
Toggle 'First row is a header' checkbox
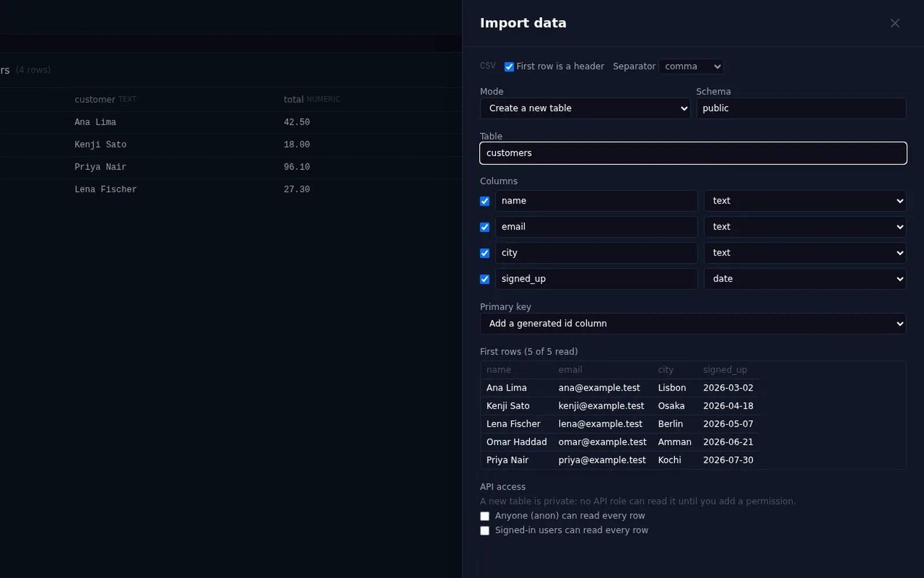point(509,66)
